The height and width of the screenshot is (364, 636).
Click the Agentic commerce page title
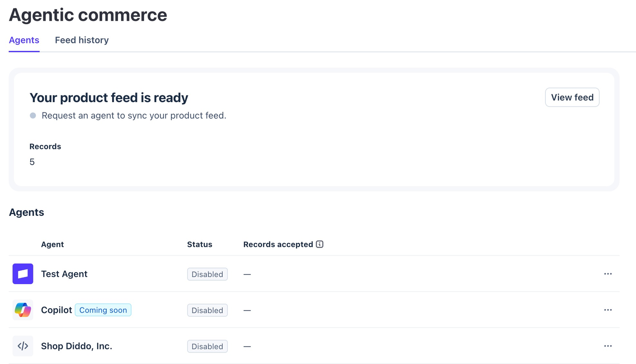[x=88, y=15]
